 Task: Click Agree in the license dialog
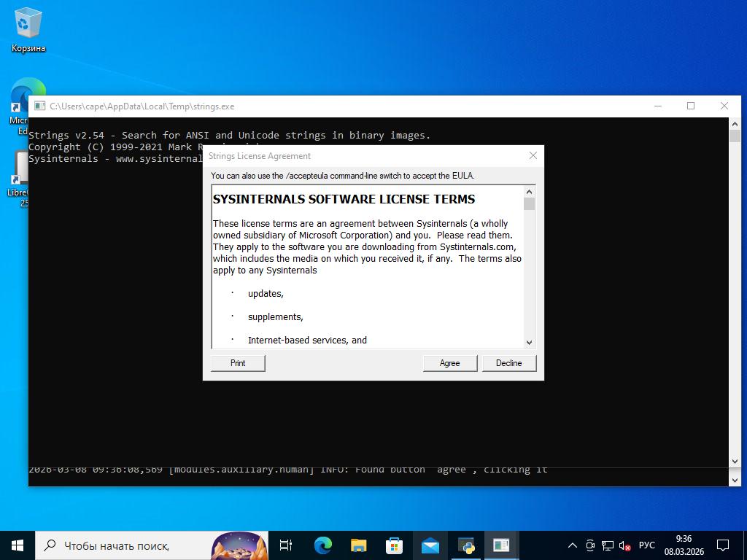click(449, 363)
